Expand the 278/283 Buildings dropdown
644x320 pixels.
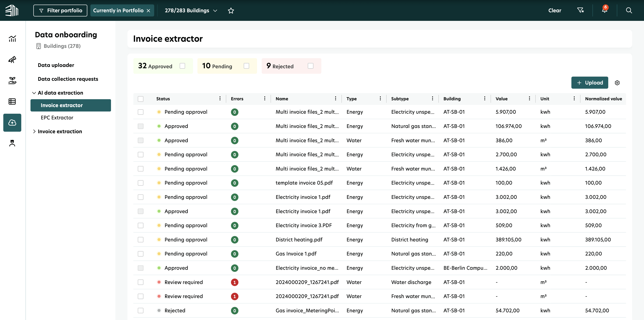[191, 11]
